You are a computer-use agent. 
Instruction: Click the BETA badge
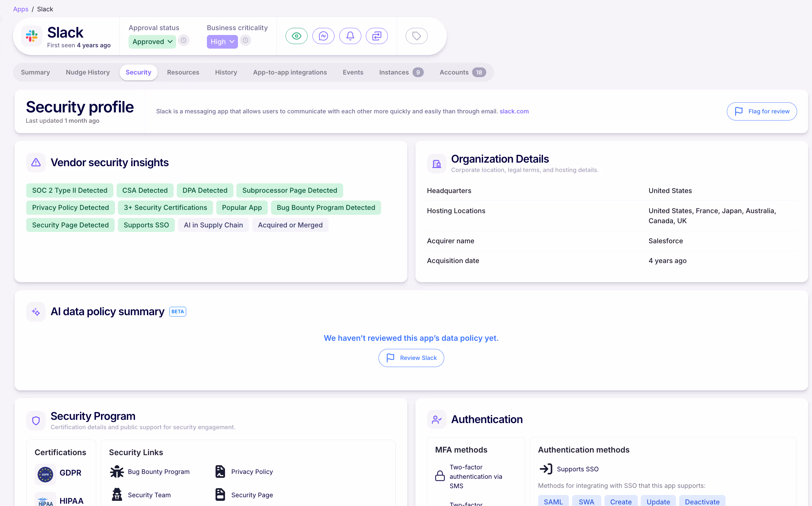177,312
